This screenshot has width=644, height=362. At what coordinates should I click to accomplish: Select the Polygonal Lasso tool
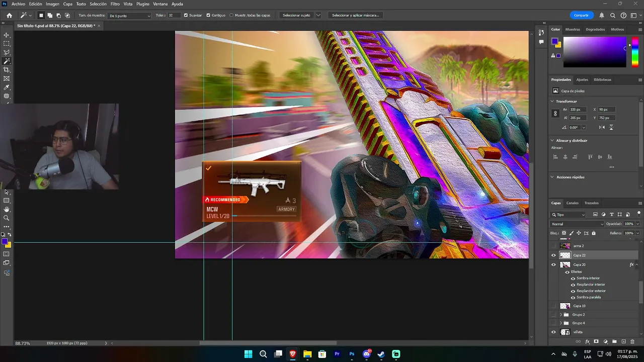pos(7,52)
